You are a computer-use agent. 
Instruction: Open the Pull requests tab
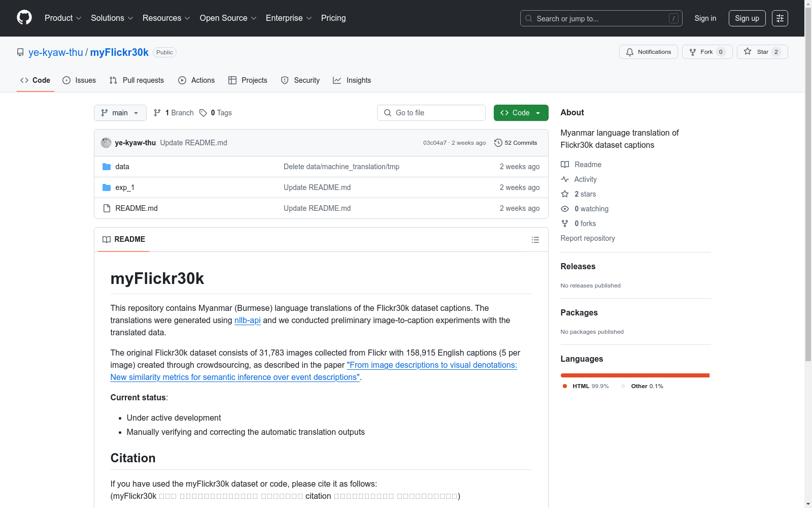coord(137,80)
